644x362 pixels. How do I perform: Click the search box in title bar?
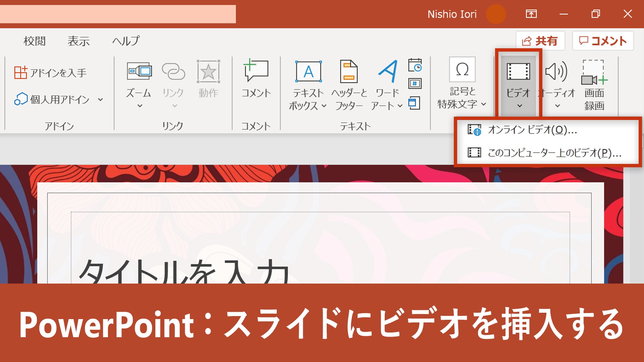pos(117,14)
